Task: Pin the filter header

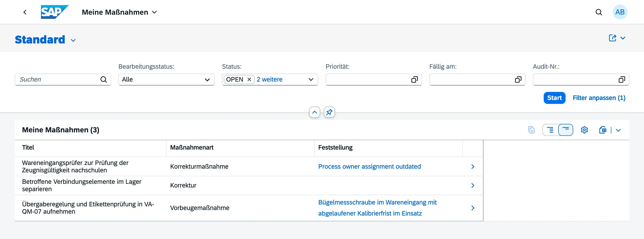Action: [329, 112]
